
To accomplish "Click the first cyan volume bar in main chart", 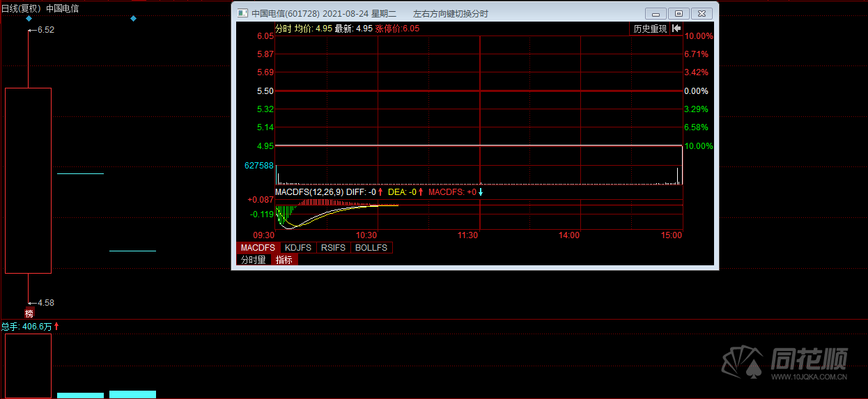I will [x=80, y=395].
